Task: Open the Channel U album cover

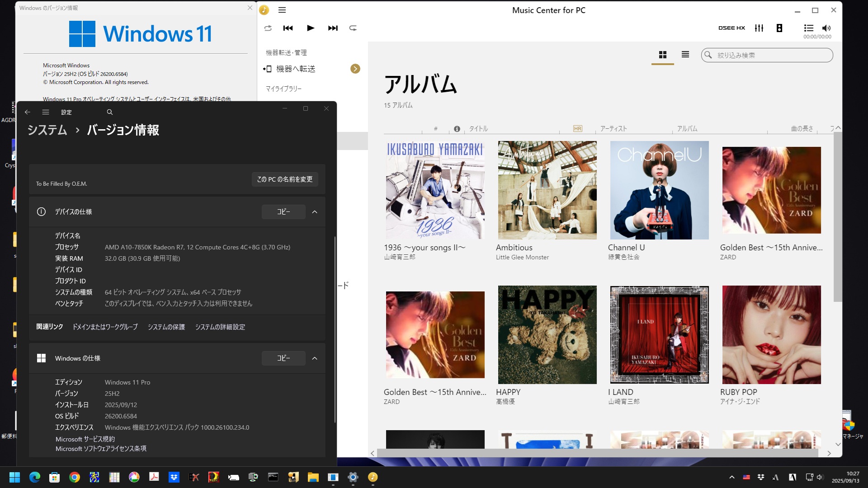Action: pos(659,190)
